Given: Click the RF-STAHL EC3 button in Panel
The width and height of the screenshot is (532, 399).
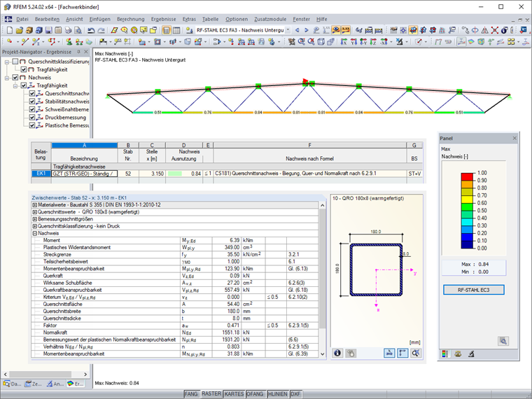Looking at the screenshot, I should click(474, 290).
